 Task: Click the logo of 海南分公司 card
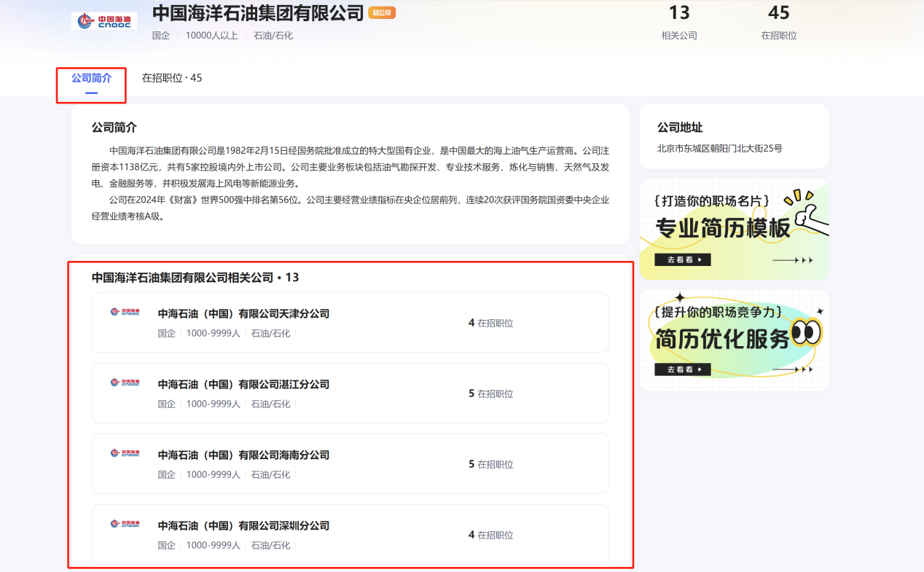(x=125, y=453)
